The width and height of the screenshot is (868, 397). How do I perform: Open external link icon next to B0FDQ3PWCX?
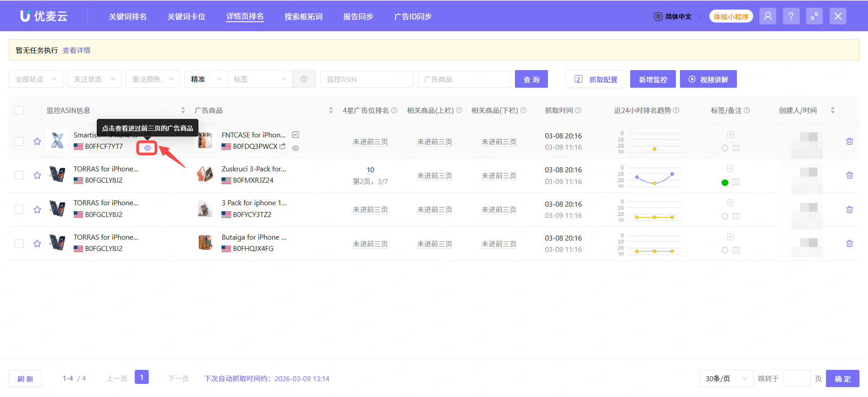click(x=283, y=146)
